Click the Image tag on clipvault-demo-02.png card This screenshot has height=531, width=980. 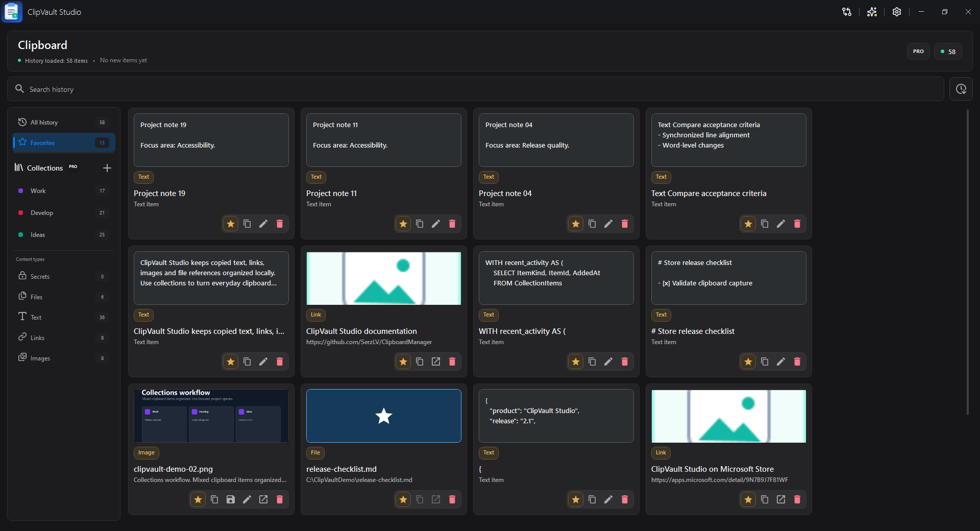[146, 453]
